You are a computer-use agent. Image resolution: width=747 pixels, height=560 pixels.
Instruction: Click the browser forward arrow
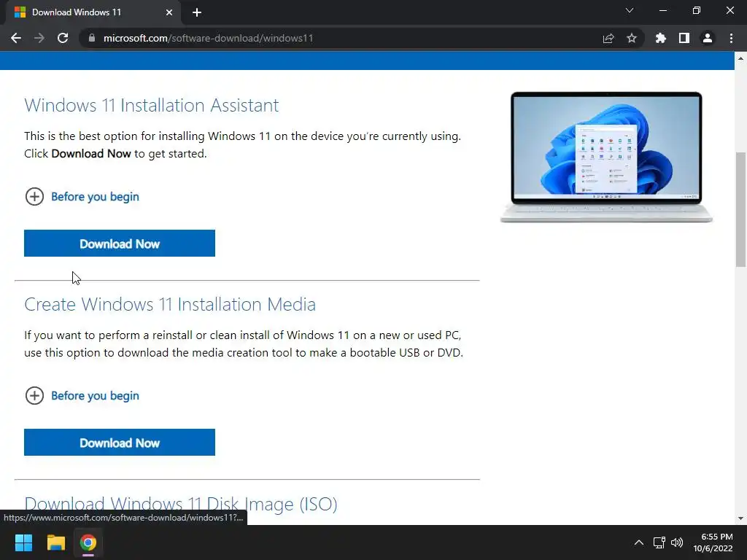pos(39,38)
